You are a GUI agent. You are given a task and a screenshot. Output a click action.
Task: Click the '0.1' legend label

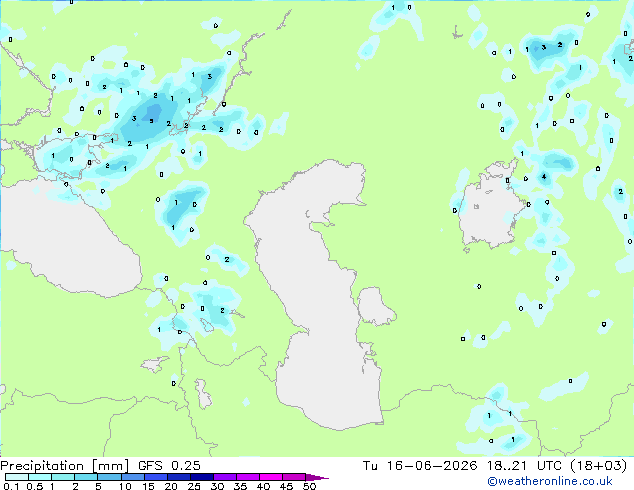(10, 486)
